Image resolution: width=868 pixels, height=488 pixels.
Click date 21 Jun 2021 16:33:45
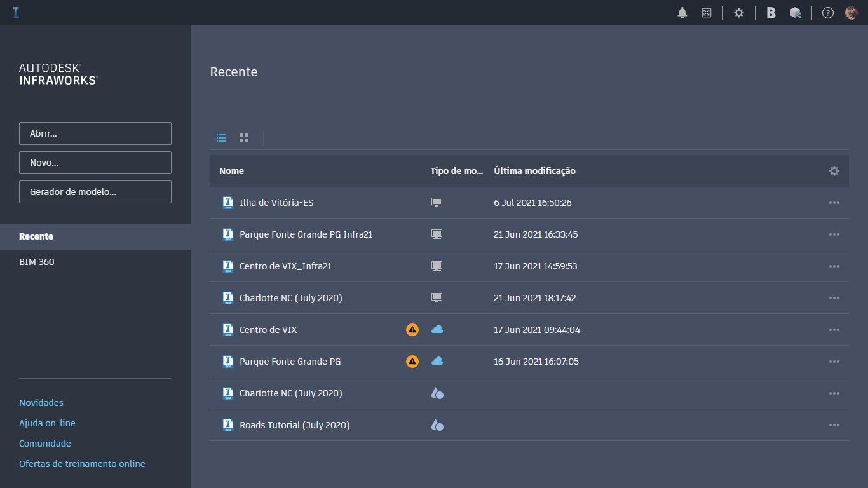click(536, 234)
